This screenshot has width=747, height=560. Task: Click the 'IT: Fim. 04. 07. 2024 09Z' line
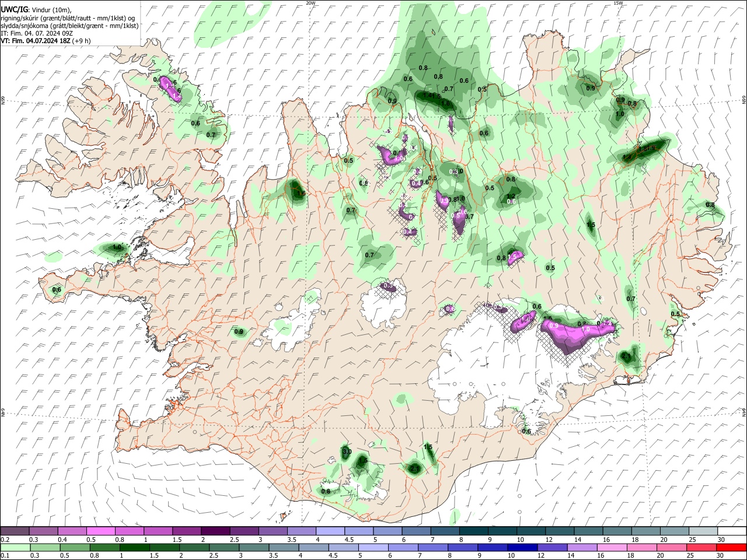(37, 33)
